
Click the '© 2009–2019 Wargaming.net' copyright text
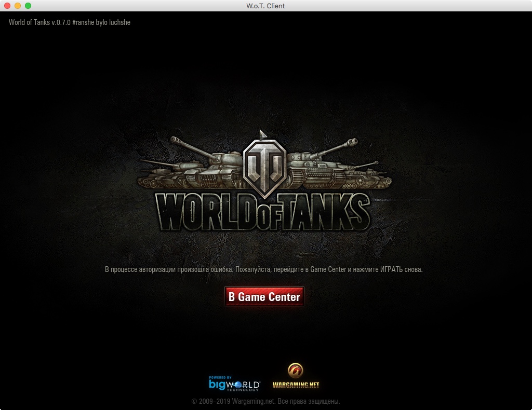[x=265, y=401]
